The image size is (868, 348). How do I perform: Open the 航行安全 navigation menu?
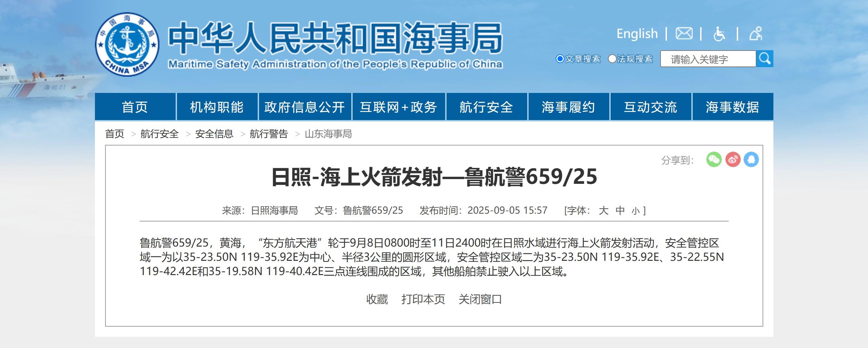pyautogui.click(x=486, y=107)
